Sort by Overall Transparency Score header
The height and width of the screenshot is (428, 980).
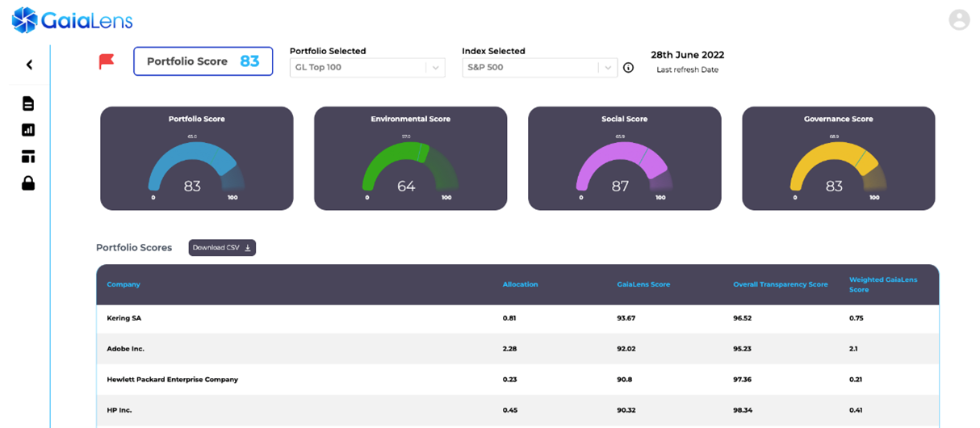[781, 284]
